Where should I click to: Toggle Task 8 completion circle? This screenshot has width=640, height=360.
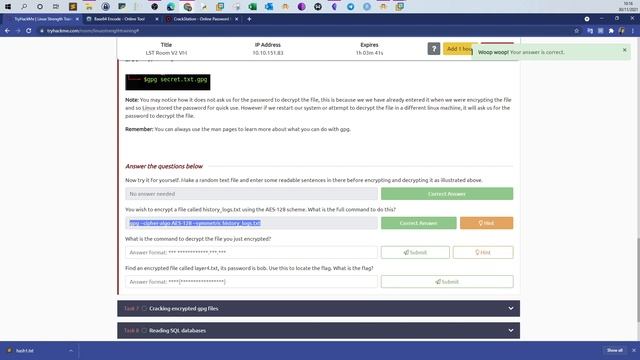(x=144, y=331)
